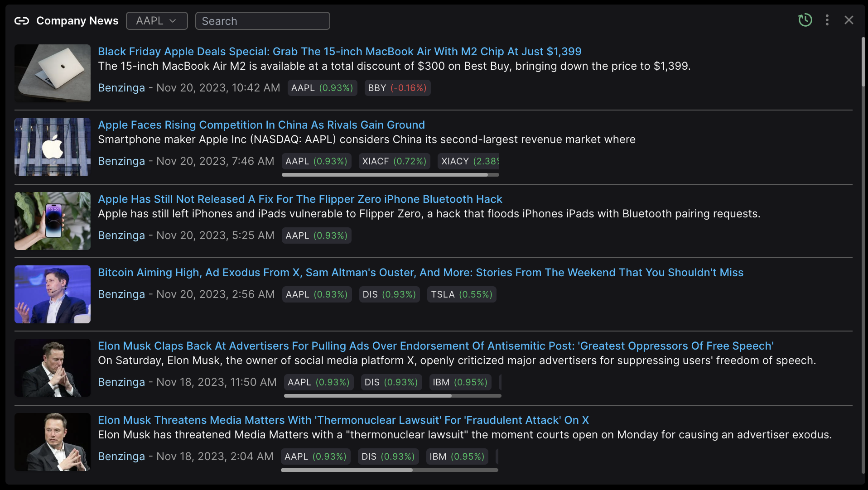The image size is (868, 490).
Task: Click timestamp Nov 20, 2023, 10:42 AM
Action: [218, 88]
